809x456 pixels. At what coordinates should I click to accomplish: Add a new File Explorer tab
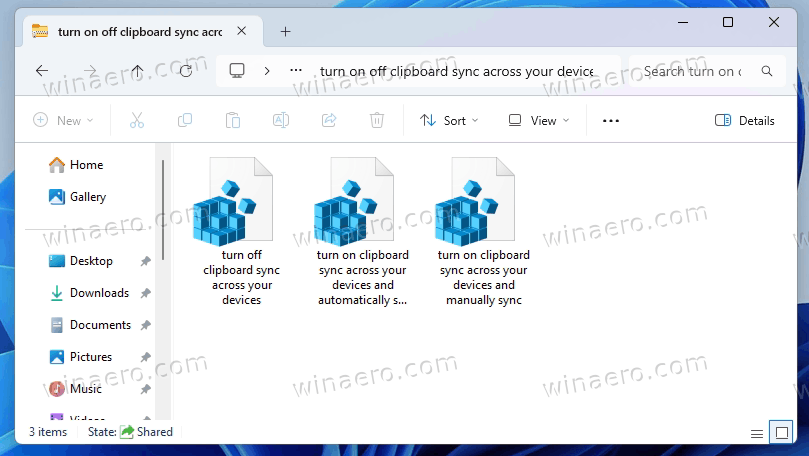coord(285,32)
